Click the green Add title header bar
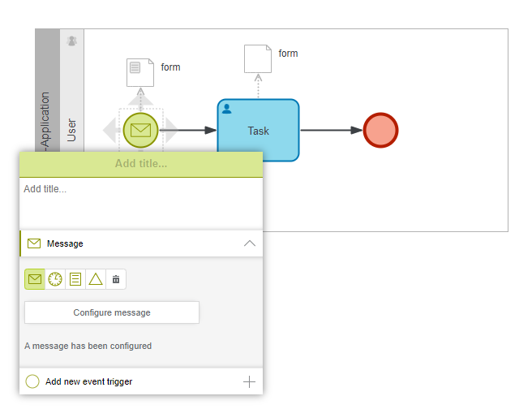Screen dimensions: 532x409 tap(141, 164)
